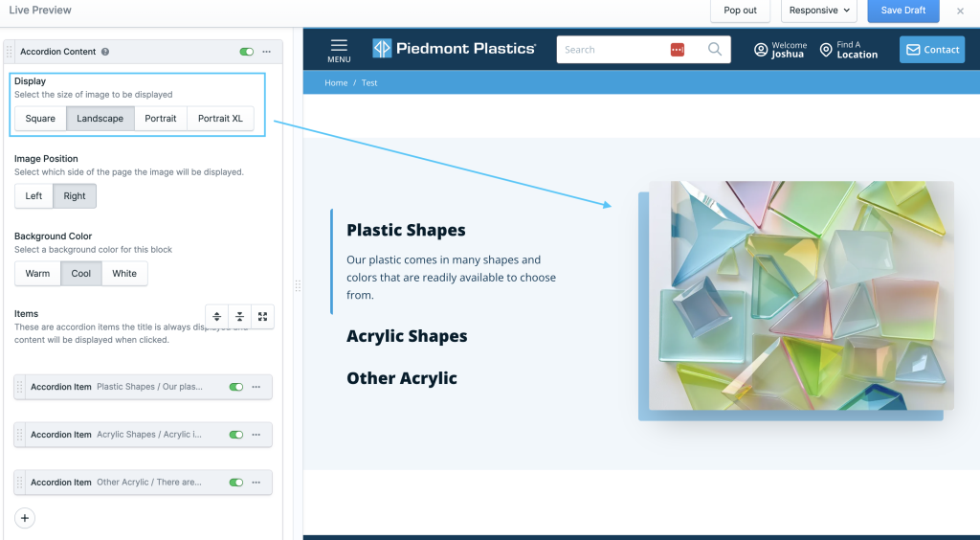Open the hamburger MENU icon
This screenshot has height=540, width=980.
(339, 50)
